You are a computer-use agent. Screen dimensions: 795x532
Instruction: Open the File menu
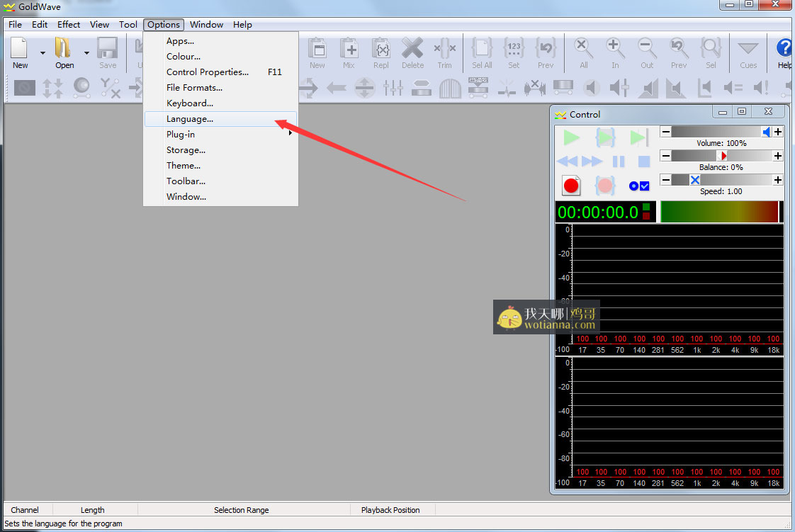point(15,24)
